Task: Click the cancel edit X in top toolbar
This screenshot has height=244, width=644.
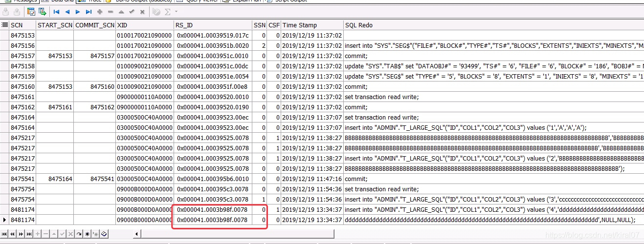Action: click(x=142, y=11)
